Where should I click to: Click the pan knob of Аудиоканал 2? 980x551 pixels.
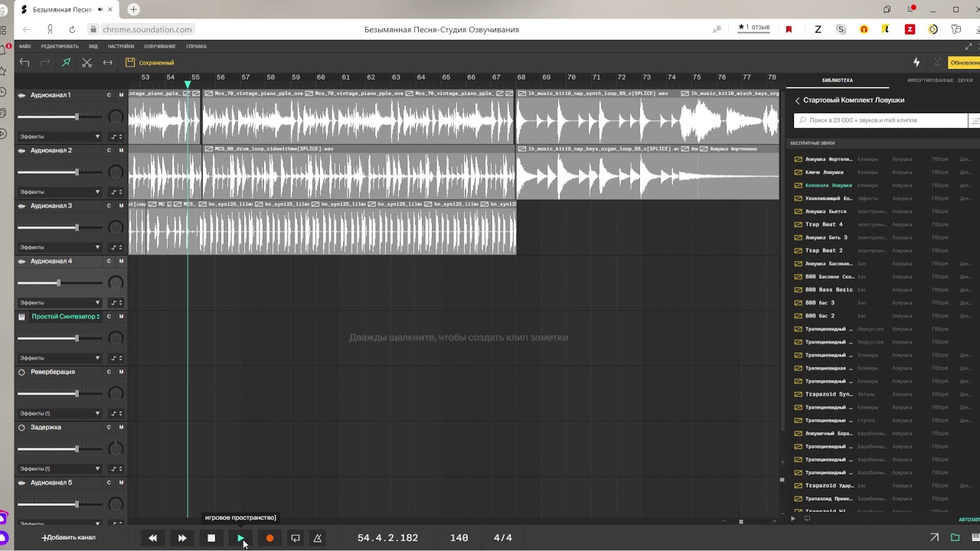pos(116,172)
